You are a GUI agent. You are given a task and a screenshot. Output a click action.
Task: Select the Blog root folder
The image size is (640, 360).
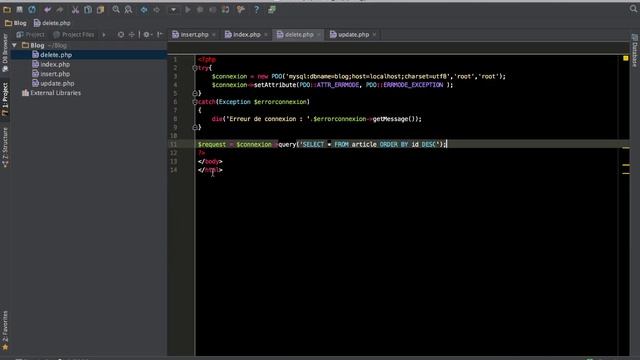pos(44,45)
